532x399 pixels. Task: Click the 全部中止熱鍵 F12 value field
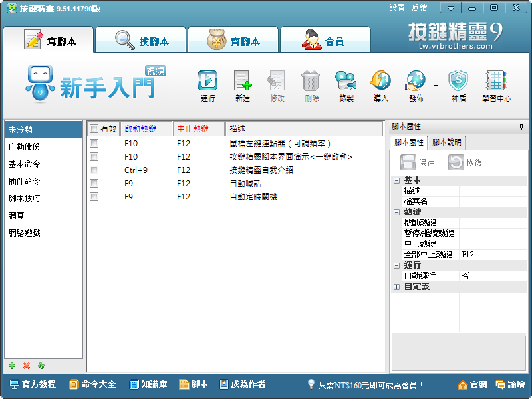493,255
